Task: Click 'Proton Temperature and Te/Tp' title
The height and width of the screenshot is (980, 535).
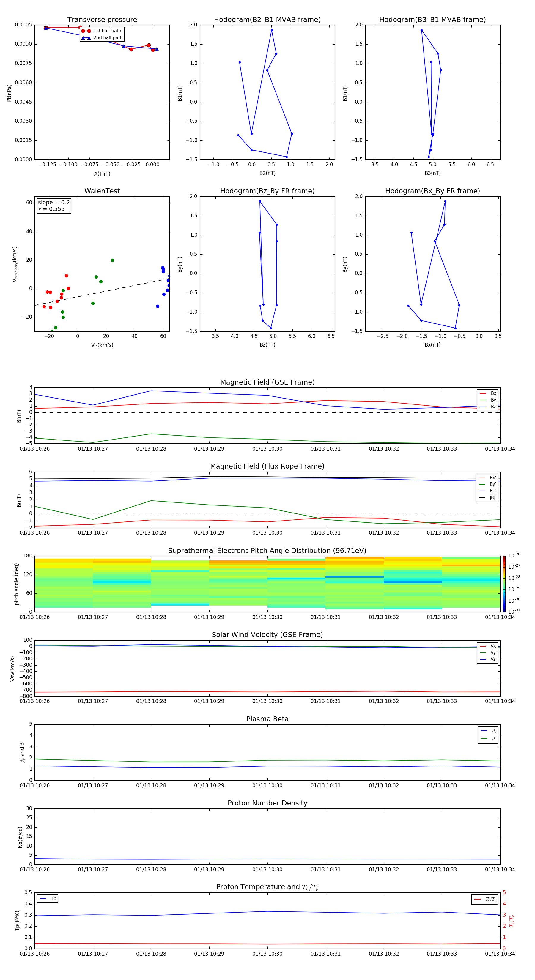Action: [x=267, y=887]
